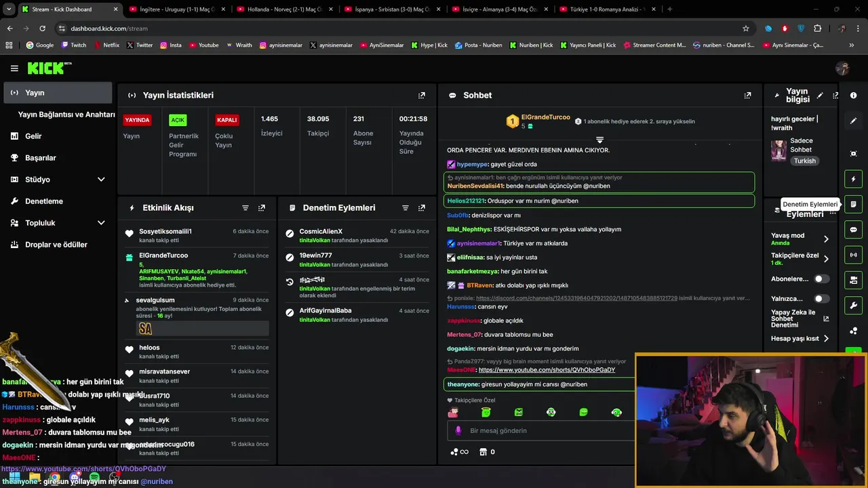
Task: Open the Netflix bookmark
Action: coord(106,45)
